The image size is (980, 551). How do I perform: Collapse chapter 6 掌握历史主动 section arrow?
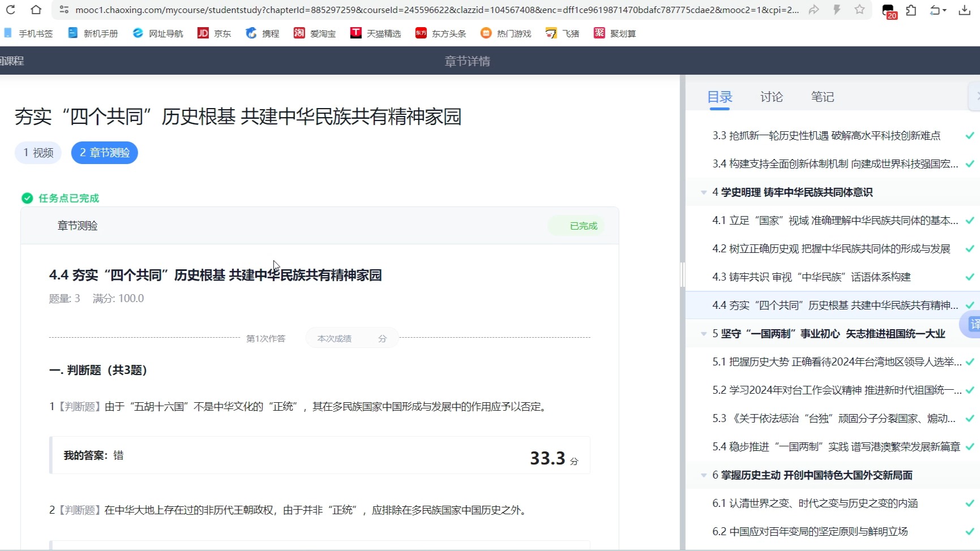(x=704, y=475)
